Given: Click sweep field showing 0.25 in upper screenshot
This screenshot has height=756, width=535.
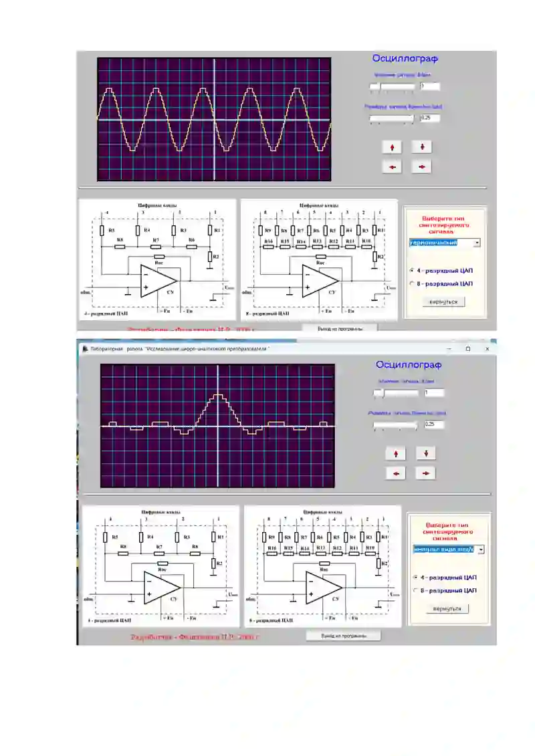Looking at the screenshot, I should pyautogui.click(x=430, y=118).
